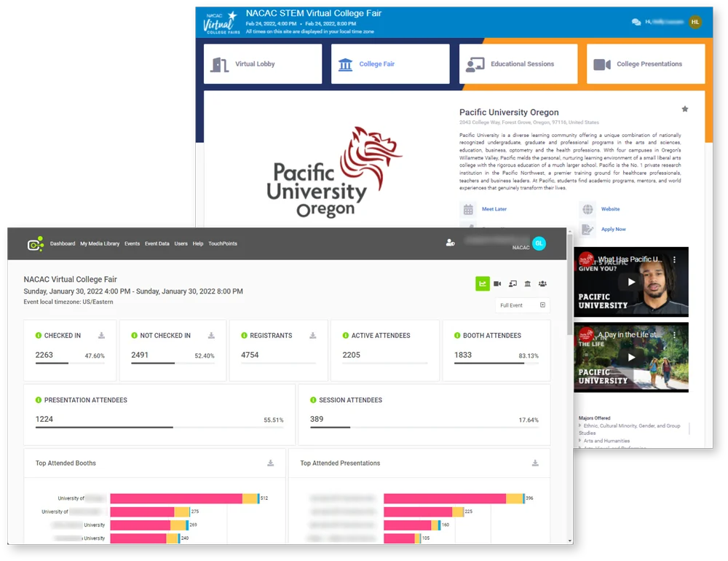
Task: Open the attendees group view icon
Action: click(542, 283)
